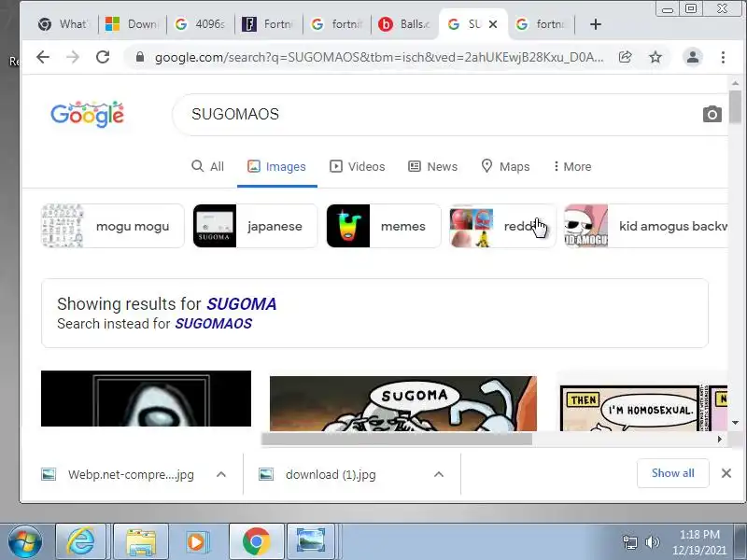Open Chrome's three-dot menu
The height and width of the screenshot is (560, 747).
tap(723, 57)
